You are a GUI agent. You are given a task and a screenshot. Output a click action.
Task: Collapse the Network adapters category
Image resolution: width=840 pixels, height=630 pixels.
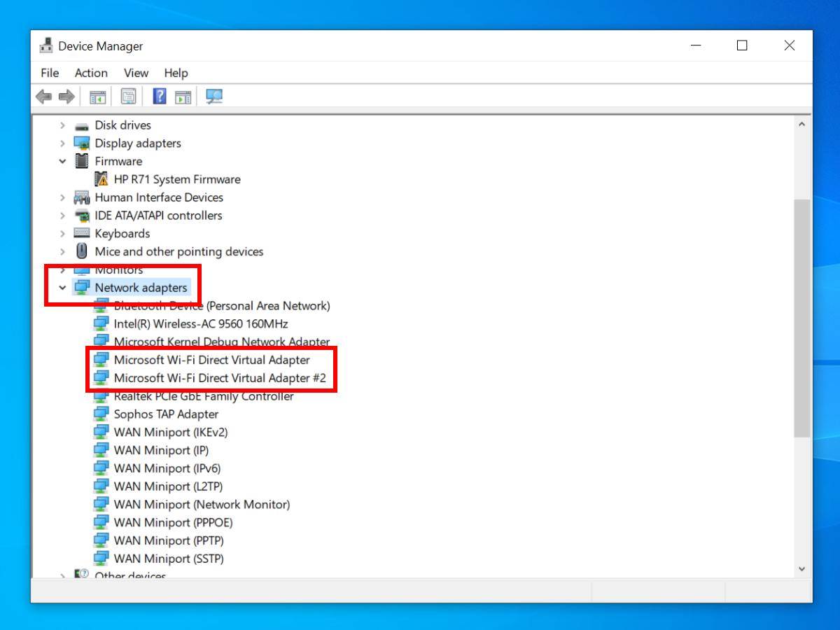[62, 288]
